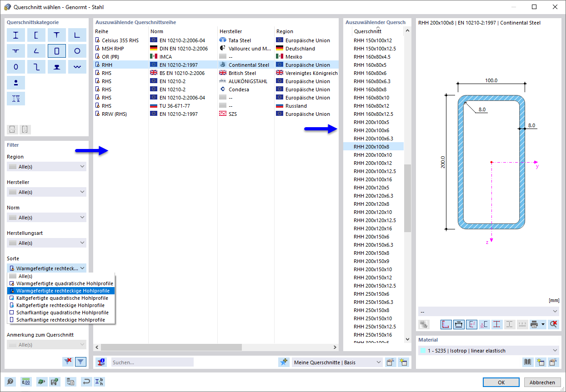Click the I b/h section parameters icon
The height and width of the screenshot is (392, 566).
coord(99,382)
